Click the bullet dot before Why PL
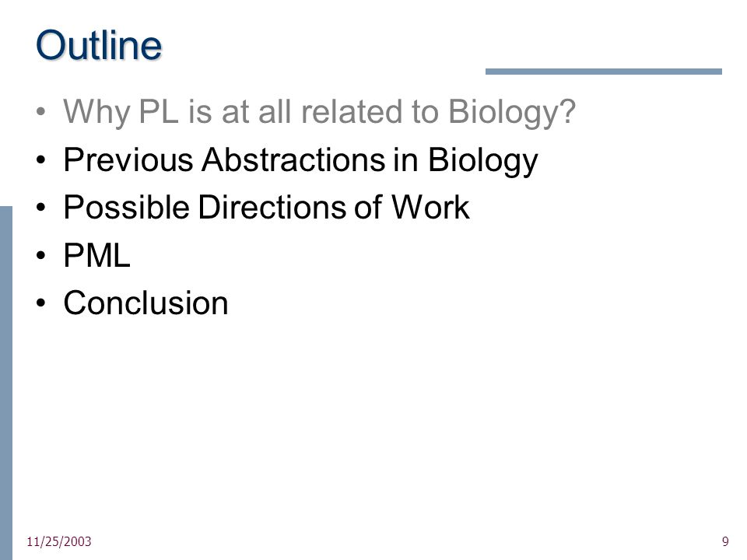 tap(41, 112)
